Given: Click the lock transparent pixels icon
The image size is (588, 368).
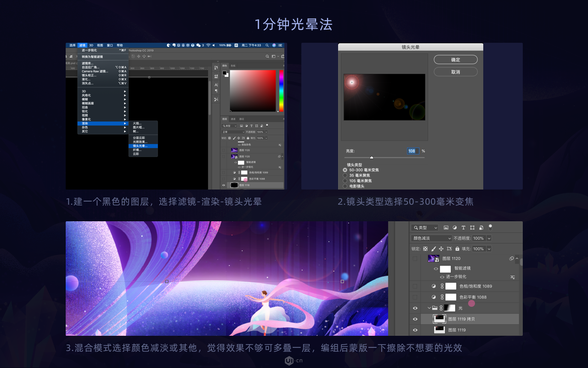Looking at the screenshot, I should (x=425, y=249).
